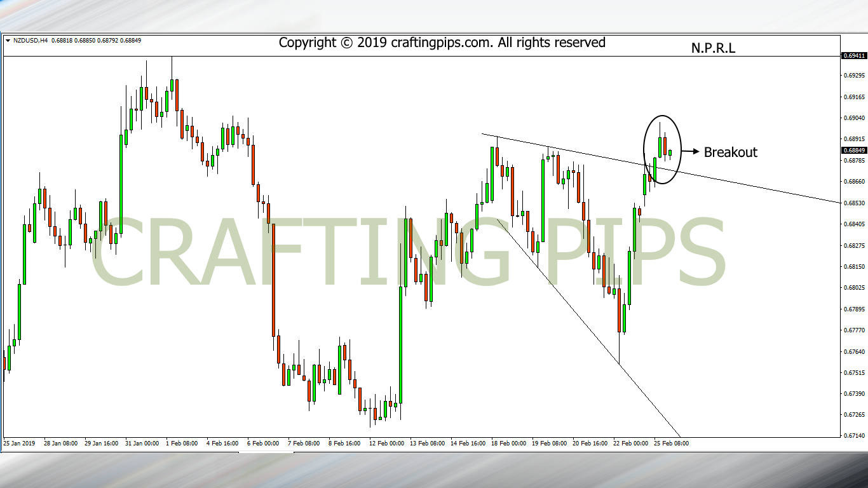The width and height of the screenshot is (868, 488).
Task: Click the 8 Feb 16:00 time label
Action: 344,443
